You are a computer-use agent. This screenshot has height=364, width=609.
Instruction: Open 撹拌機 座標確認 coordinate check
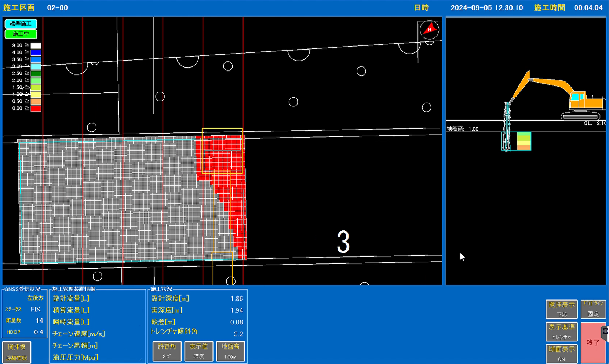click(17, 352)
